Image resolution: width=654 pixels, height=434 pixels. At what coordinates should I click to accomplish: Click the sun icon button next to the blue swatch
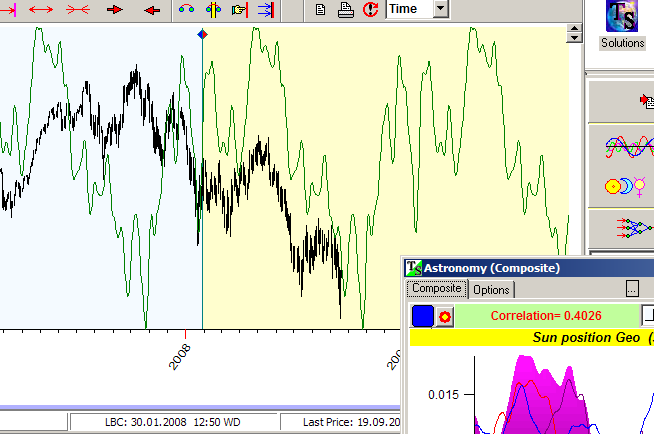pos(445,316)
